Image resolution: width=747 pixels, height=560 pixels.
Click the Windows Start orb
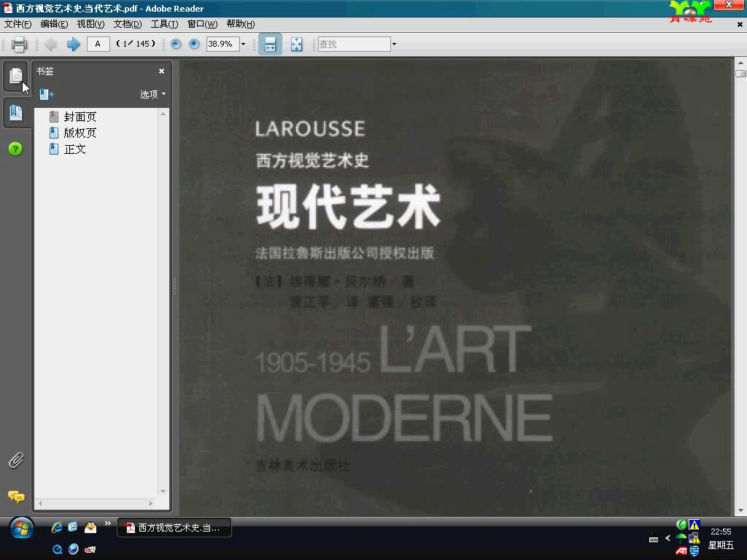pyautogui.click(x=21, y=528)
